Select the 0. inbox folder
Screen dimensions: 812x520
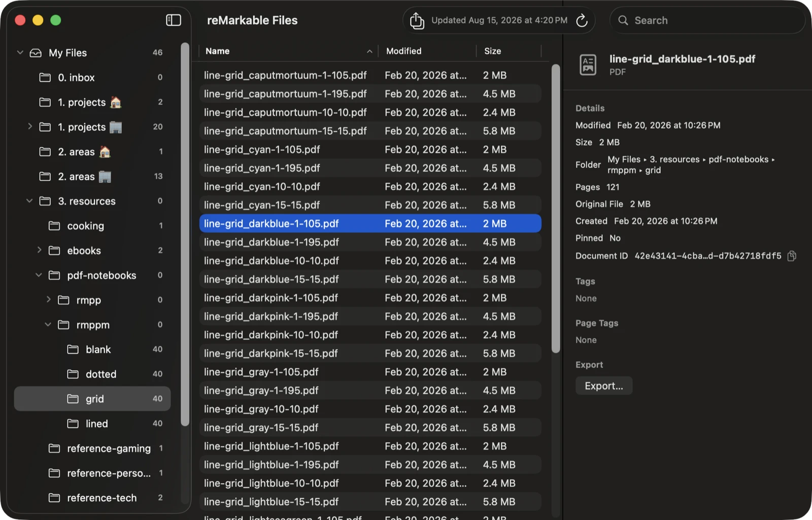[x=92, y=78]
